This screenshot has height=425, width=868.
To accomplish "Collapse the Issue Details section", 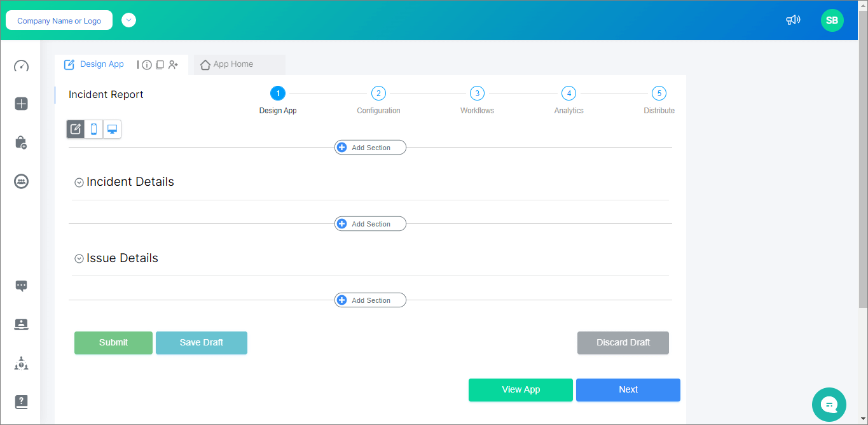I will 79,258.
